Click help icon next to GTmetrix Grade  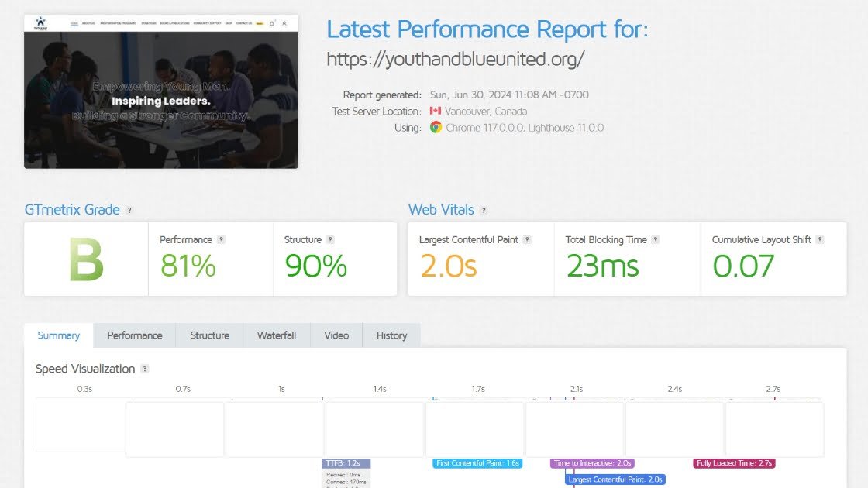129,210
